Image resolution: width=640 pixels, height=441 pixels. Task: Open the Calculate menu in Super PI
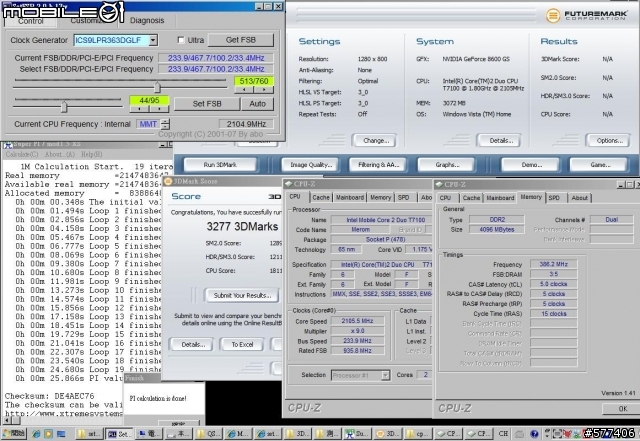tap(22, 154)
